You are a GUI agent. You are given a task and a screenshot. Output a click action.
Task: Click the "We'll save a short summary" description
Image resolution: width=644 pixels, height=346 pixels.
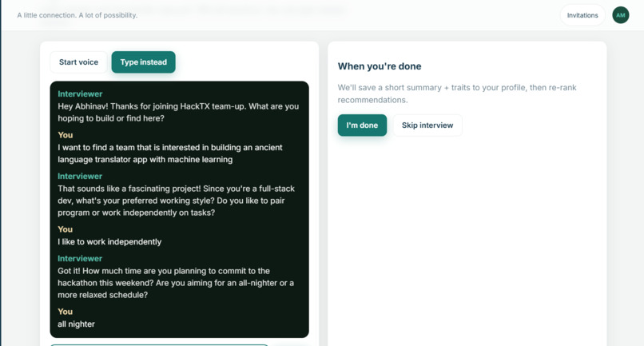click(457, 93)
